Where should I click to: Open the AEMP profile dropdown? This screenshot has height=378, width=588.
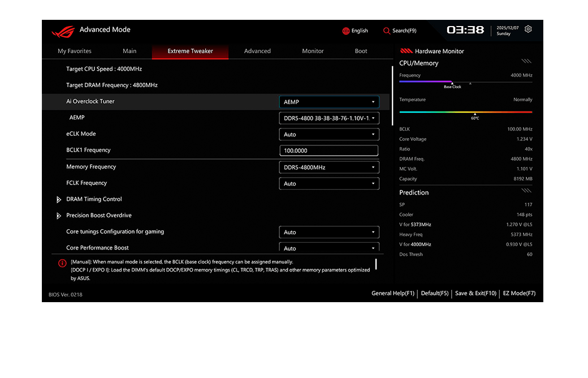click(x=329, y=118)
